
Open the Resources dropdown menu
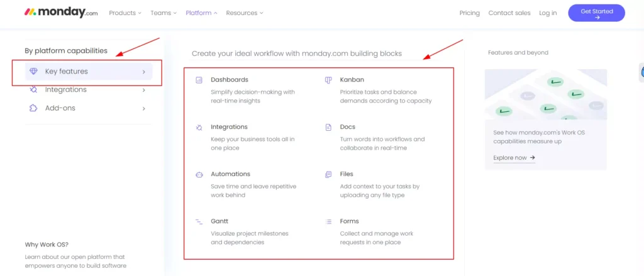[x=245, y=13]
